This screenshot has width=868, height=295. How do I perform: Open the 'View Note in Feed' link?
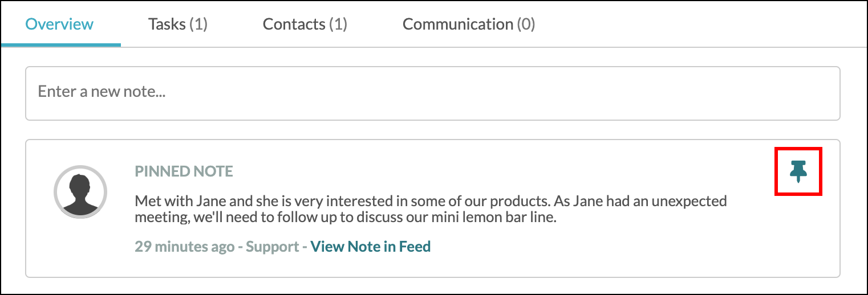click(x=370, y=247)
